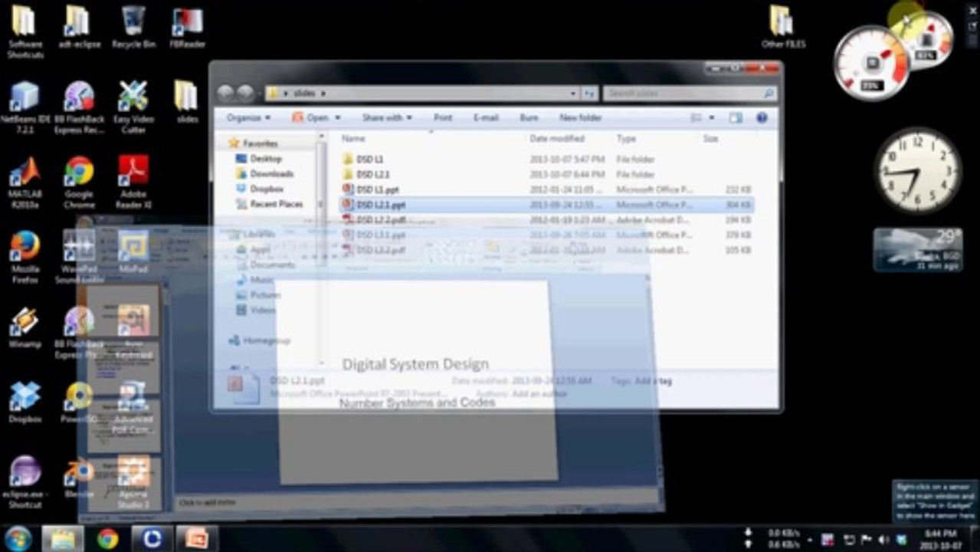This screenshot has height=552, width=980.
Task: Click the taskbar clock showing 6:44 PM
Action: [x=939, y=538]
